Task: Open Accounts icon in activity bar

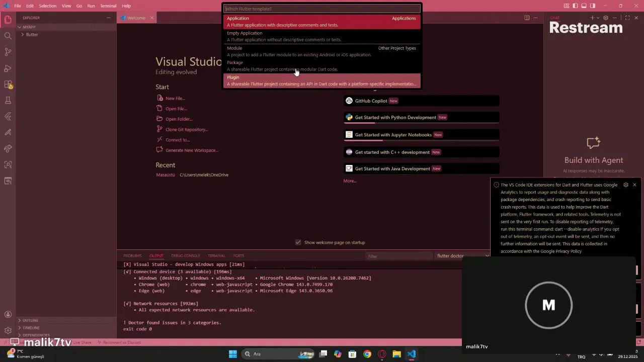Action: (8, 314)
